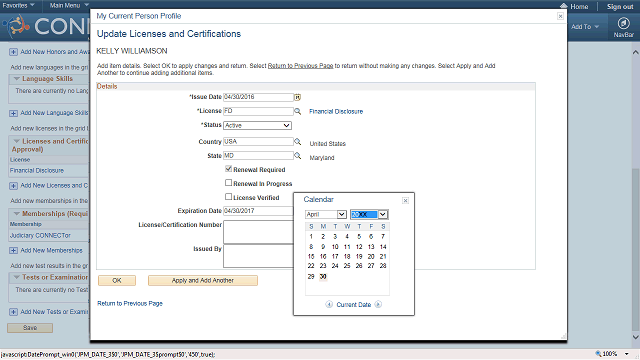Click the Expiration Date input field

click(258, 211)
